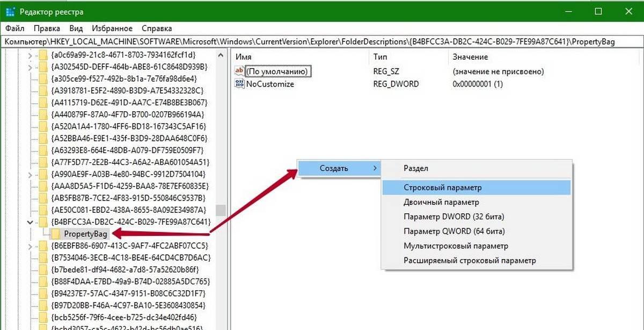This screenshot has height=330, width=644.
Task: Open the Вид menu
Action: coord(76,28)
